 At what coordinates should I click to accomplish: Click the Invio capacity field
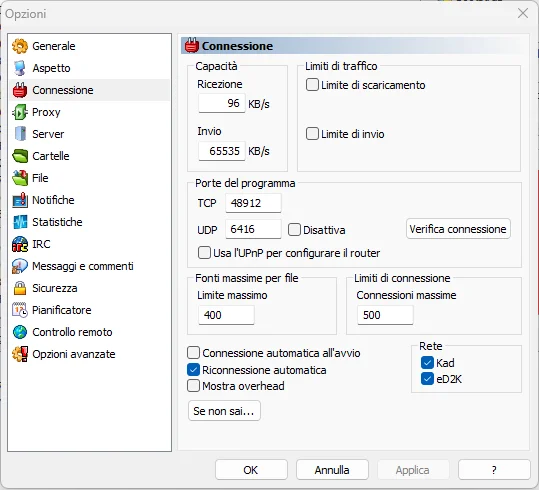(222, 151)
